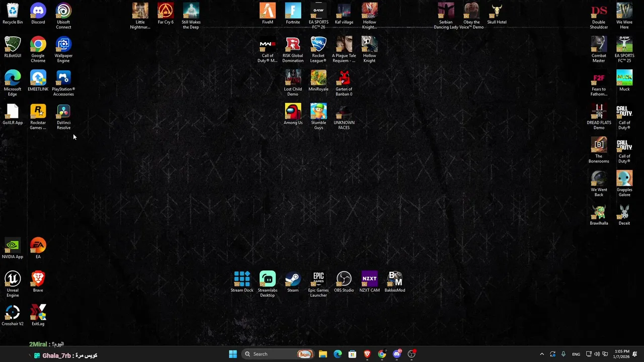Select The Boiler Rooms icon
Viewport: 644px width, 362px height.
599,150
